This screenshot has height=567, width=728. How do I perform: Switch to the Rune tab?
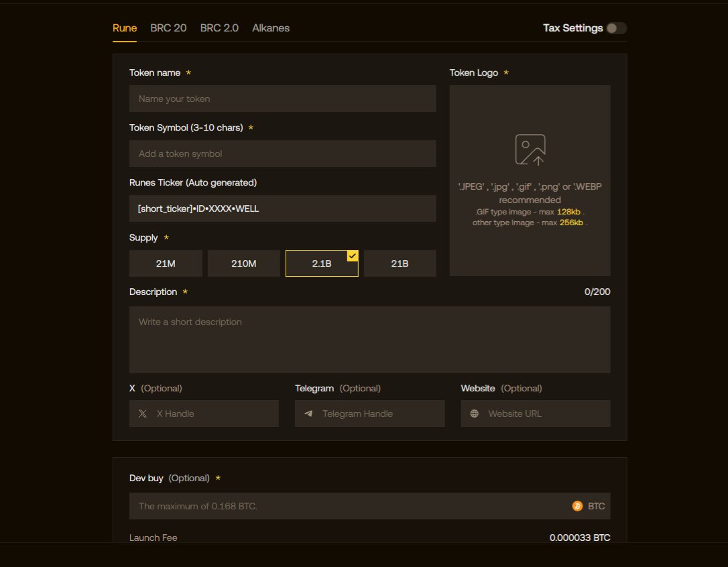coord(125,28)
